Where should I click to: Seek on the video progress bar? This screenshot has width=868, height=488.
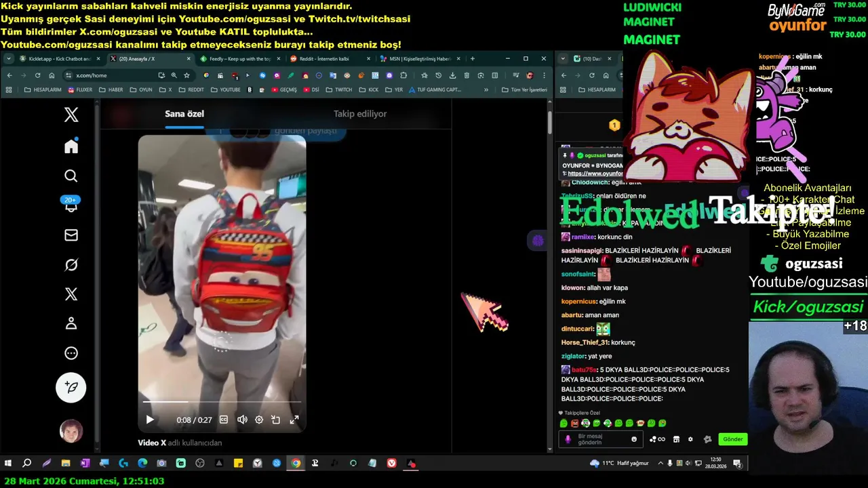pyautogui.click(x=222, y=403)
